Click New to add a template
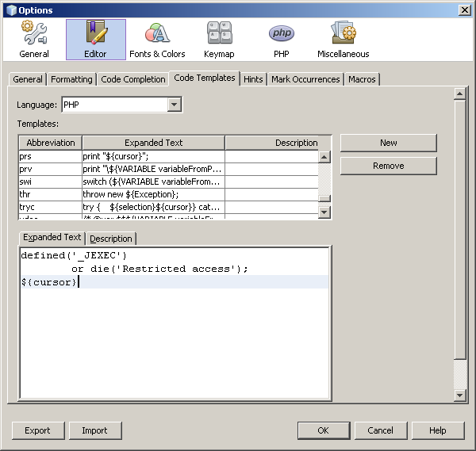 pos(388,143)
